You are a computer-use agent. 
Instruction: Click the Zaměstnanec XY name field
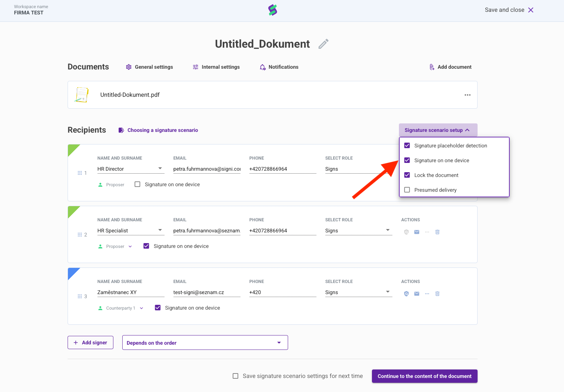131,292
